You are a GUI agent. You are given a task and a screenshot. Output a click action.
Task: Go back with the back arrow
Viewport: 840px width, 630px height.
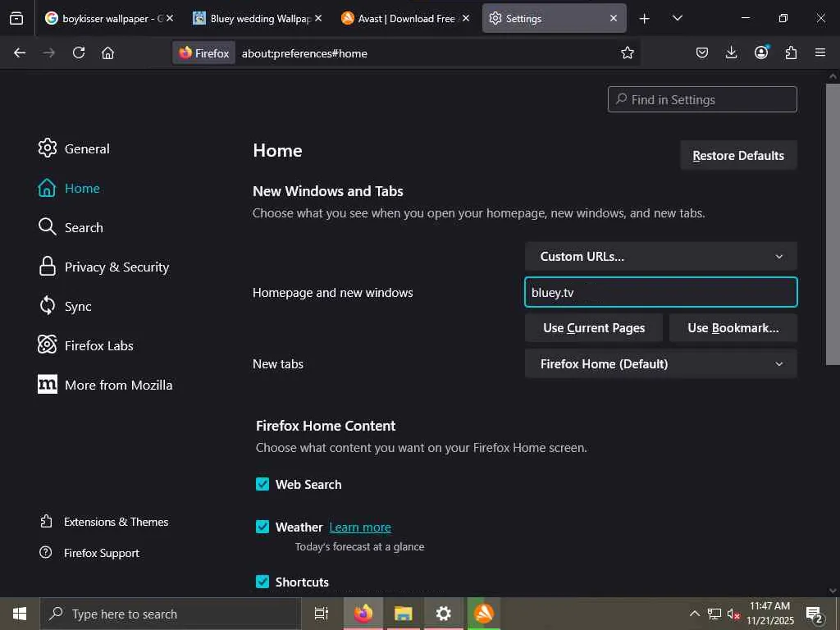tap(20, 52)
